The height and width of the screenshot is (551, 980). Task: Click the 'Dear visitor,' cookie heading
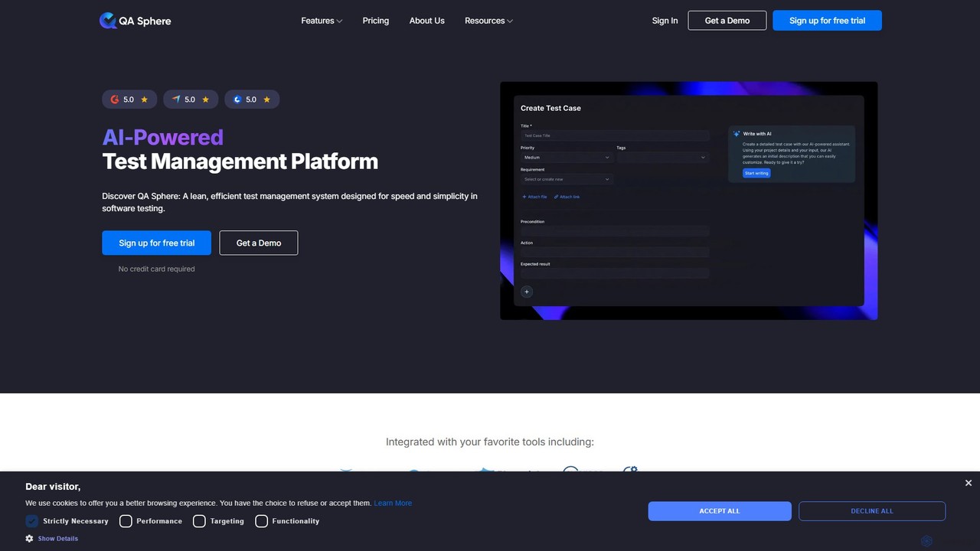click(x=53, y=487)
